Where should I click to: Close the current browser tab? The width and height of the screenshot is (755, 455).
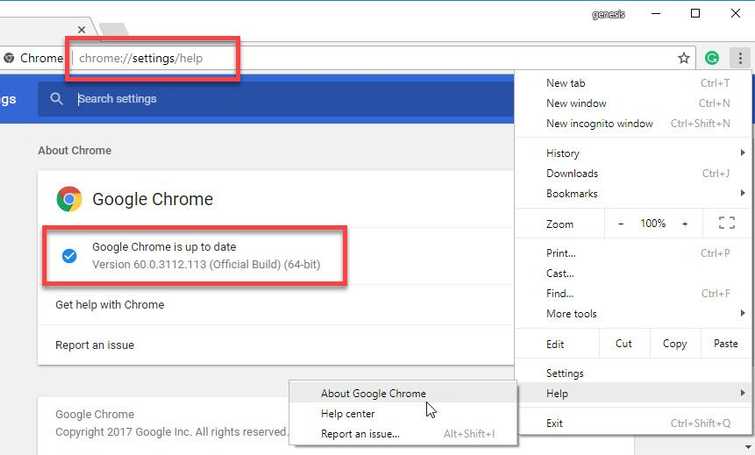(x=82, y=30)
